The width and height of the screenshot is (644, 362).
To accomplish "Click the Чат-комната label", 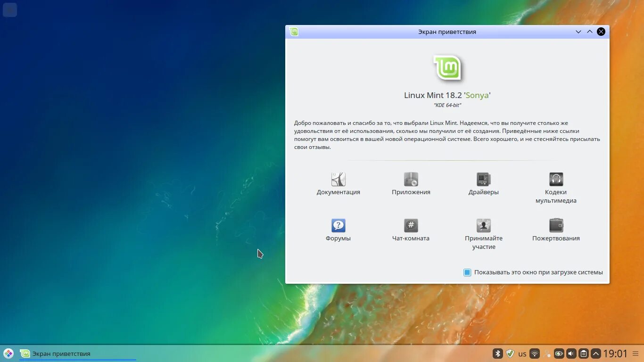I will [411, 239].
